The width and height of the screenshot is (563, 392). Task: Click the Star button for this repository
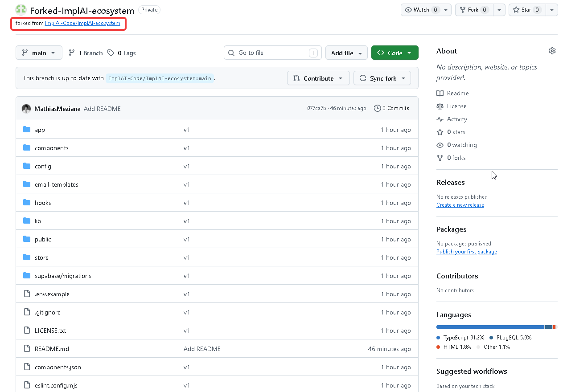coord(527,10)
